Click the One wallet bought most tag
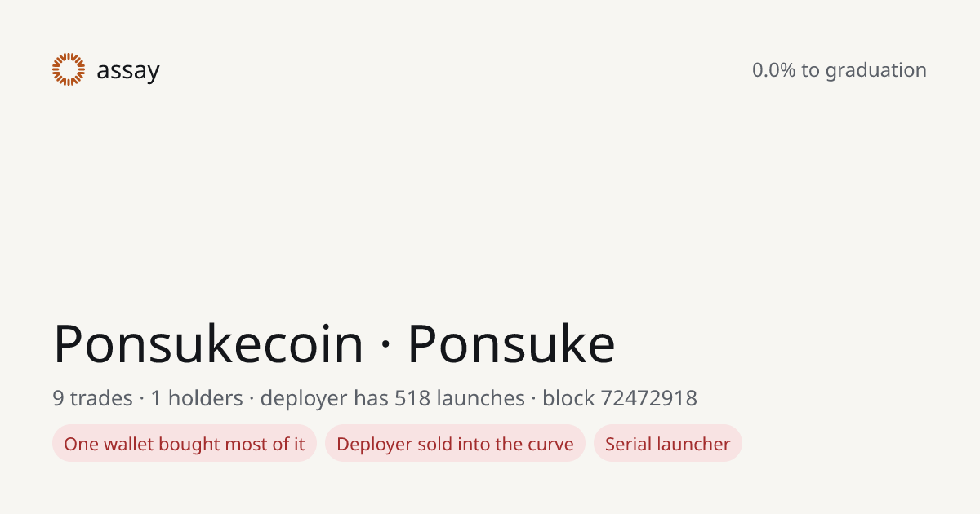 (185, 444)
